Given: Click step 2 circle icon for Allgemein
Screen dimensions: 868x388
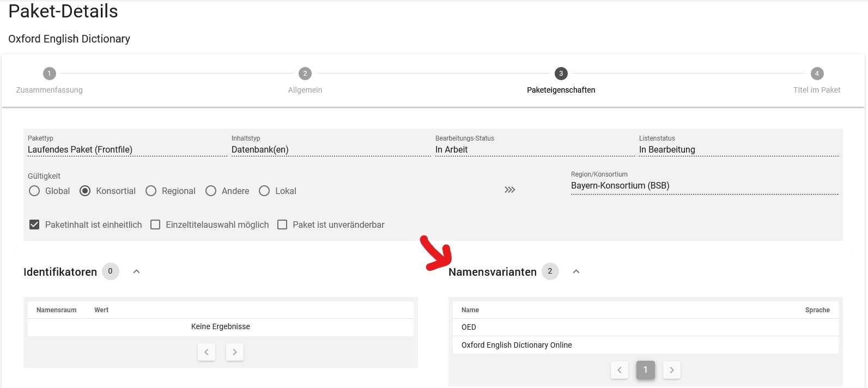Looking at the screenshot, I should pyautogui.click(x=305, y=74).
